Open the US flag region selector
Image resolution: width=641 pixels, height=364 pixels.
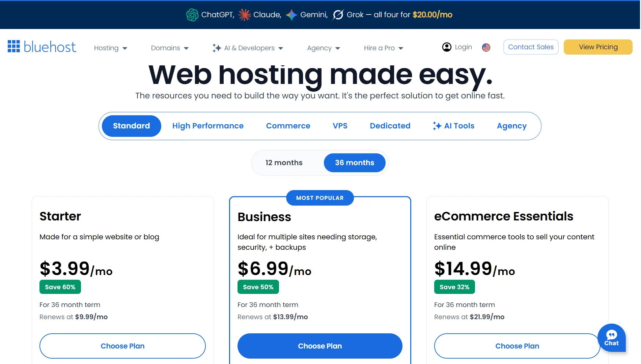[486, 48]
